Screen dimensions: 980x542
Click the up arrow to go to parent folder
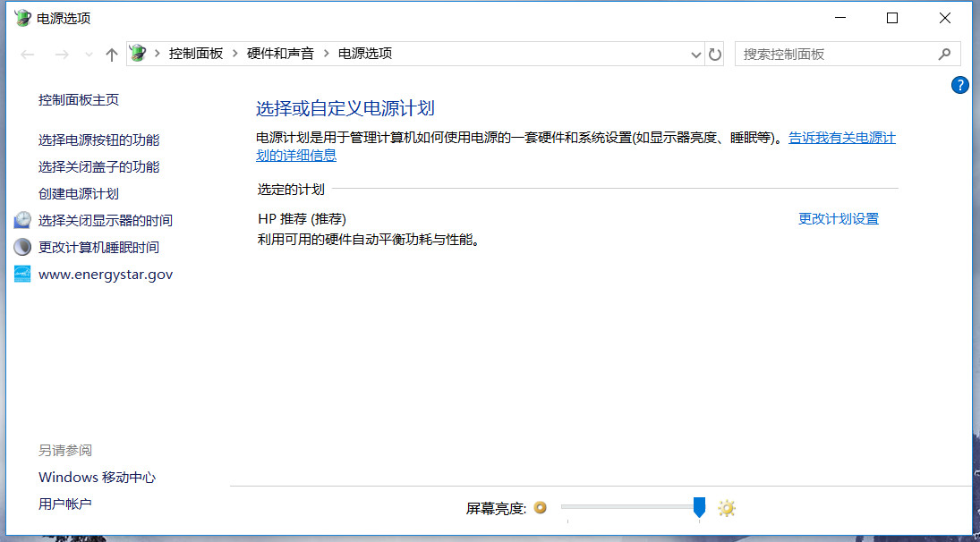tap(111, 54)
